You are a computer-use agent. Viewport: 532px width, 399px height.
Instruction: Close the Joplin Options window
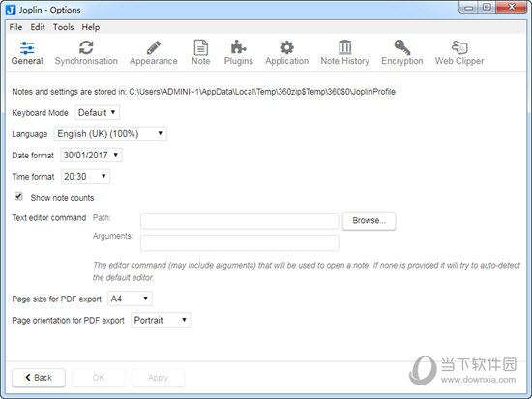[x=512, y=8]
